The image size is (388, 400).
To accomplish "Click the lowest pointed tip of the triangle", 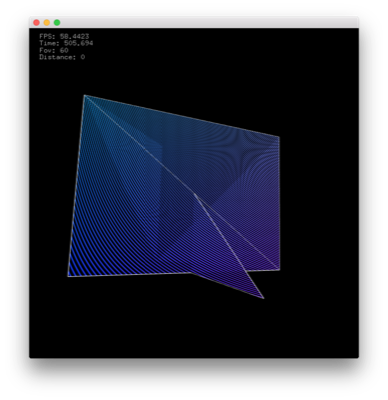I will click(263, 298).
